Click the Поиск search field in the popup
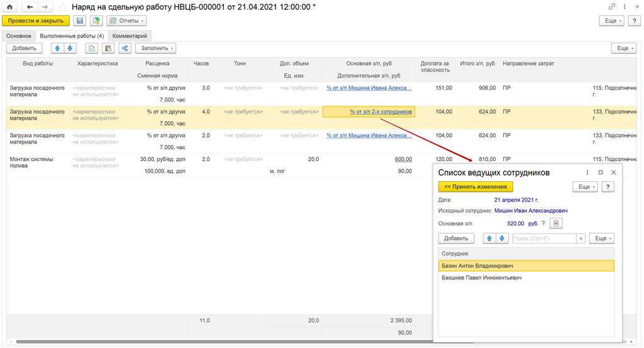This screenshot has height=348, width=644. click(x=544, y=239)
